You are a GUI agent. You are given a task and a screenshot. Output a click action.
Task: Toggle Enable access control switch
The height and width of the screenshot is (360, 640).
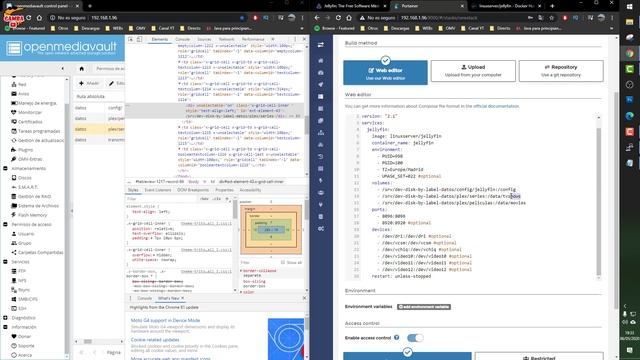415,338
